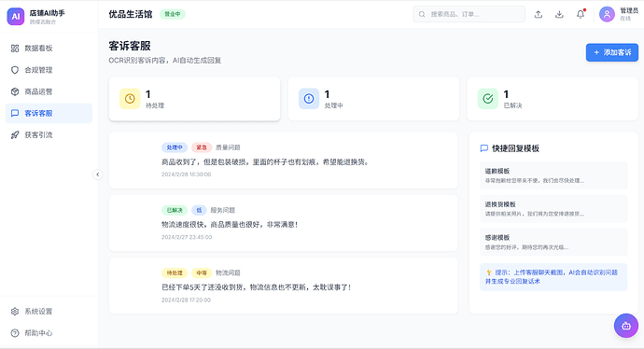The image size is (644, 349).
Task: Select the 已解决 stats card
Action: [553, 99]
